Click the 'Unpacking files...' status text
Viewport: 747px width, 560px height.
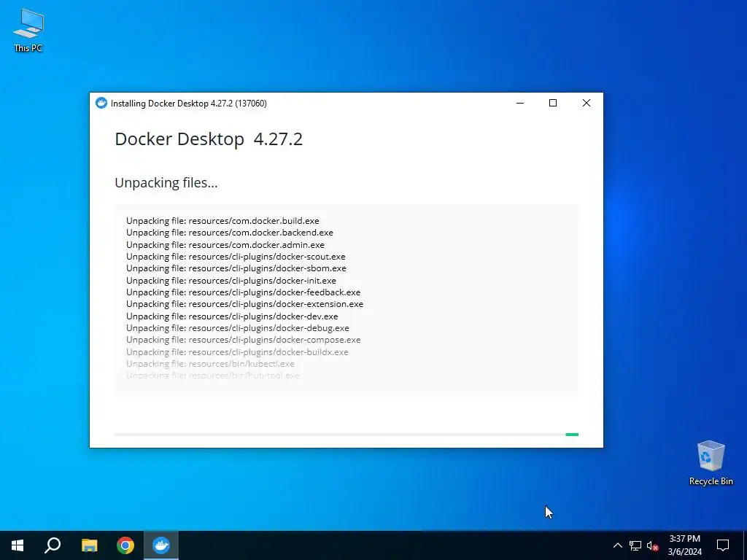(x=166, y=183)
